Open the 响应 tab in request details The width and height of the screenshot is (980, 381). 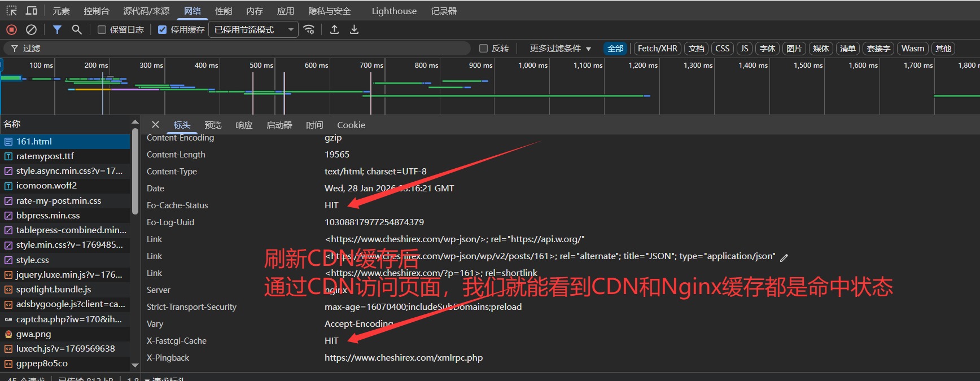[x=244, y=125]
